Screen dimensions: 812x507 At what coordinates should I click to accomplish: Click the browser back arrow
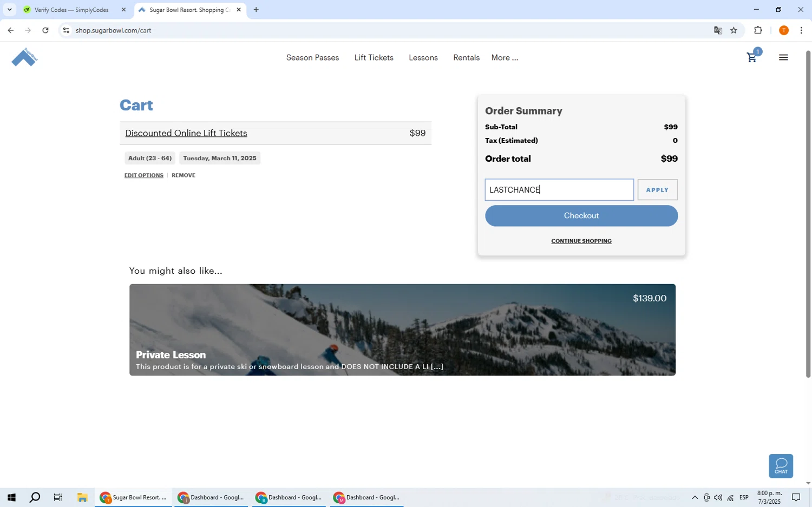[x=10, y=30]
